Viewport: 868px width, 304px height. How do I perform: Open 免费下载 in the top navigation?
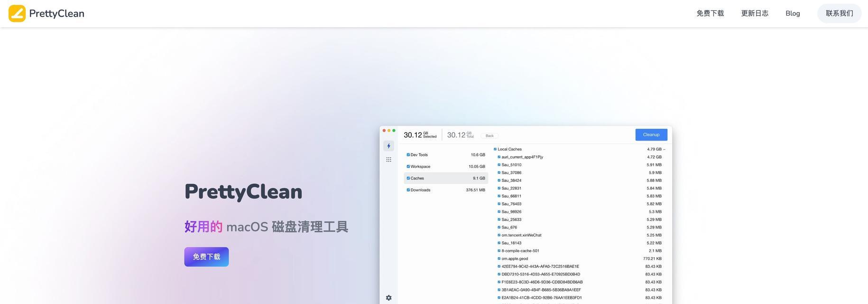point(710,13)
